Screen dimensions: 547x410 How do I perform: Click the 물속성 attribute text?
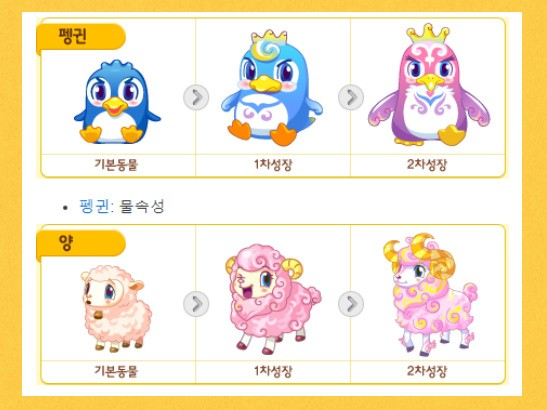point(142,206)
